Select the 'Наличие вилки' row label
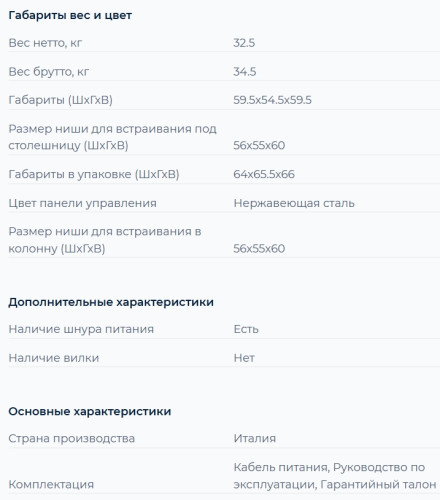Viewport: 440px width, 500px height. click(54, 358)
